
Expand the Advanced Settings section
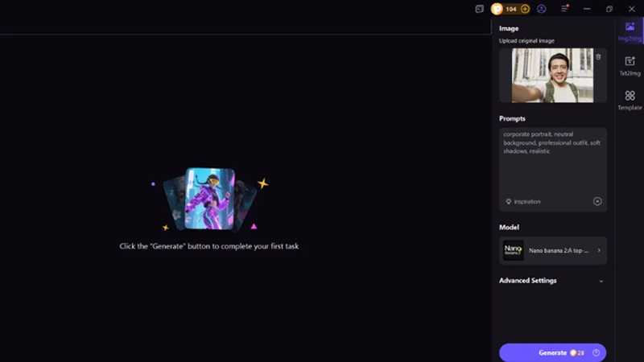[x=551, y=281]
